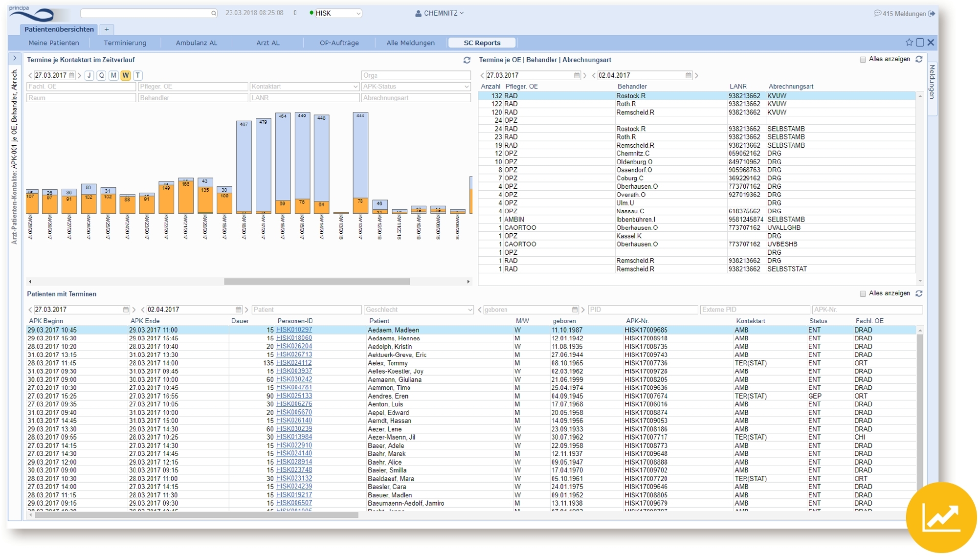Open the 415 Meldungen notifications icon
Screen dimensions: 980x556
click(877, 14)
